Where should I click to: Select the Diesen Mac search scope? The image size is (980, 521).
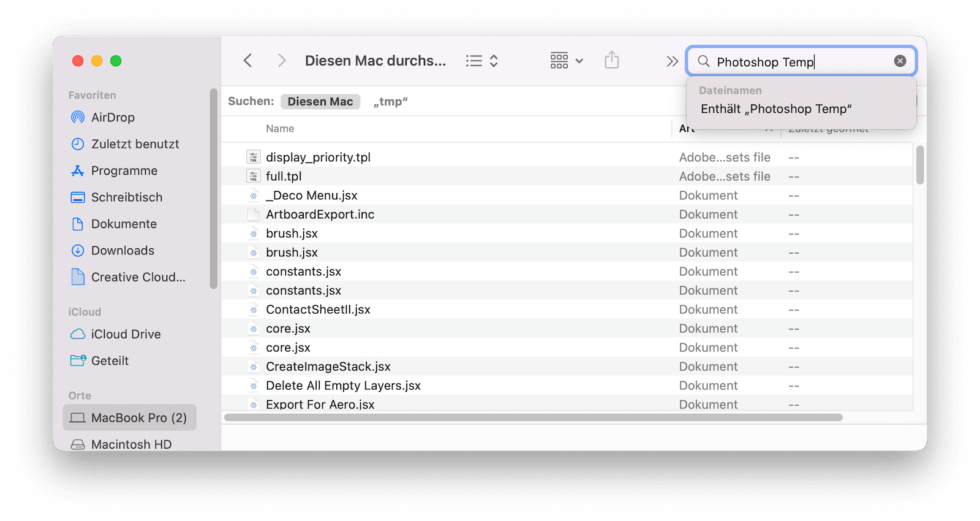click(320, 102)
